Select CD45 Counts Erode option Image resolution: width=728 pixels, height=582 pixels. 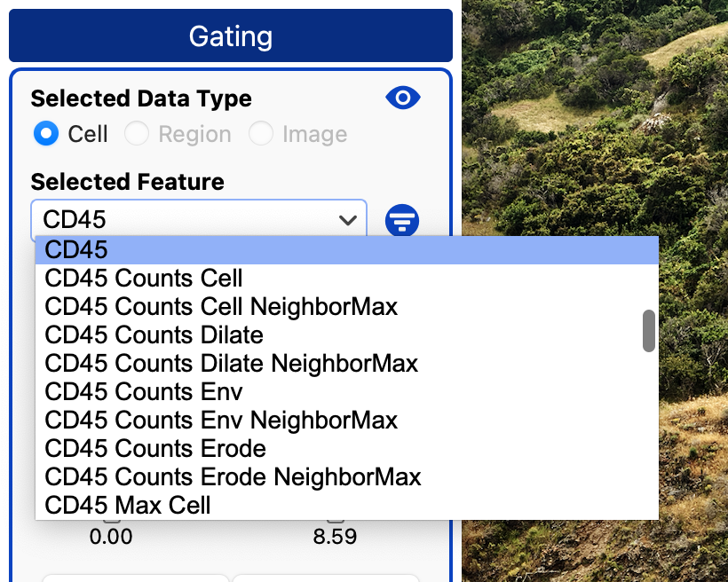click(x=154, y=448)
